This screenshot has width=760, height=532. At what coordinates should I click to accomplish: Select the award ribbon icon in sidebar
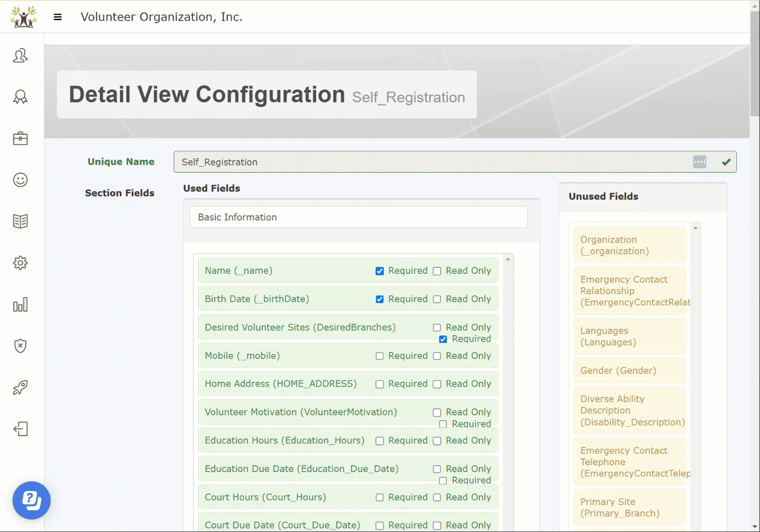click(20, 97)
